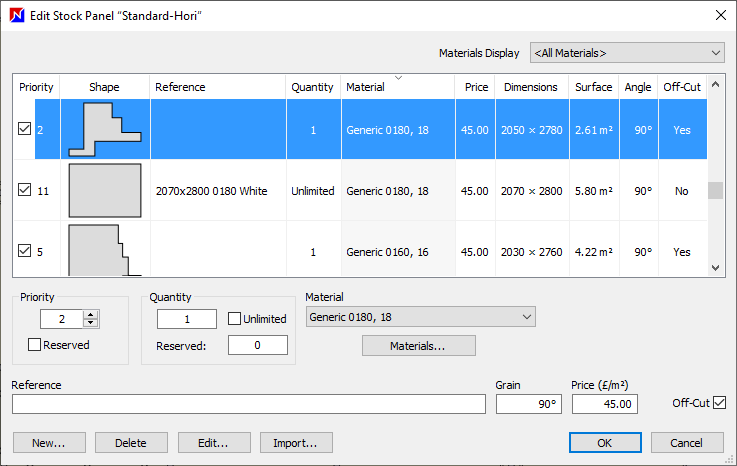
Task: Click the app logo icon in title bar
Action: (x=17, y=16)
